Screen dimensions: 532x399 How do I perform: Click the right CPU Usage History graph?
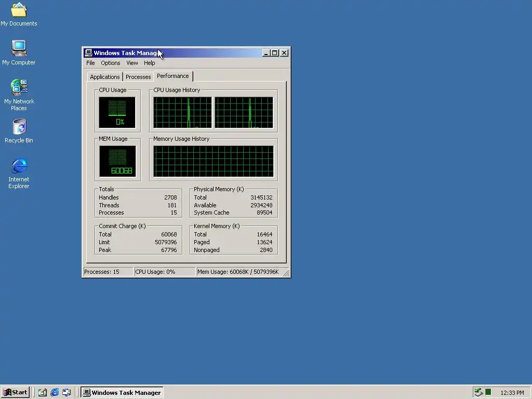(244, 113)
